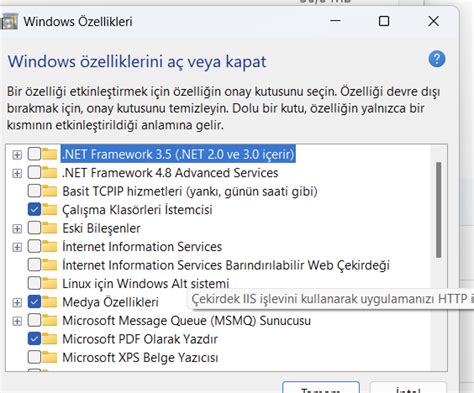474x393 pixels.
Task: Select Microsoft PDF Olarak Yazdır text
Action: point(140,339)
